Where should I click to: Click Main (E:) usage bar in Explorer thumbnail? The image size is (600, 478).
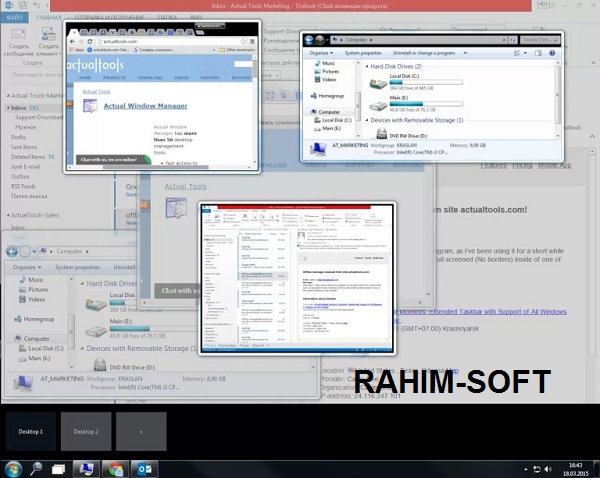tap(426, 104)
